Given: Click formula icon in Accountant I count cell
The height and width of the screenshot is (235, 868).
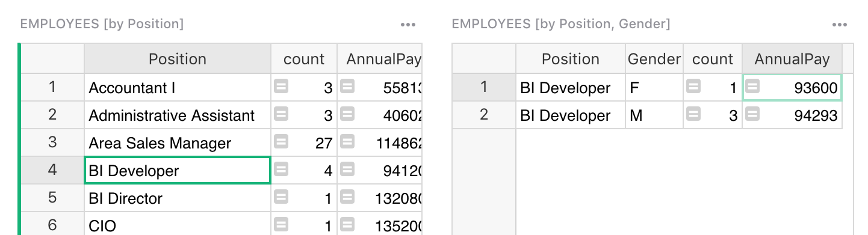Looking at the screenshot, I should coord(281,87).
